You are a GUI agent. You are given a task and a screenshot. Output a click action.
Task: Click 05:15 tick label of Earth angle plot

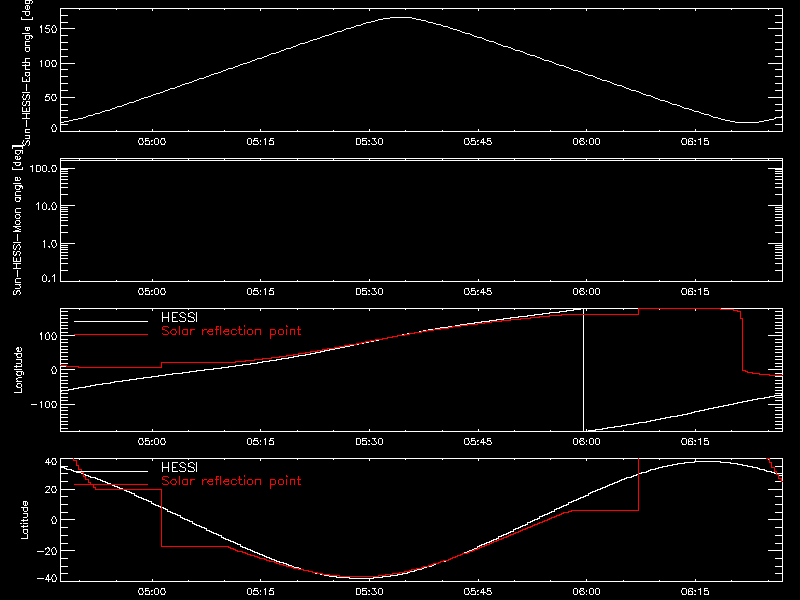click(x=261, y=142)
